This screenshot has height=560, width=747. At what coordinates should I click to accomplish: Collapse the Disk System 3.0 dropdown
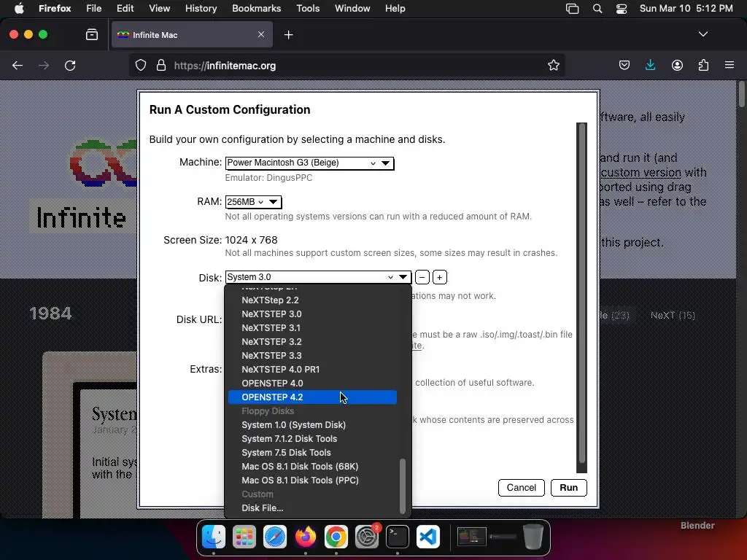tap(318, 277)
